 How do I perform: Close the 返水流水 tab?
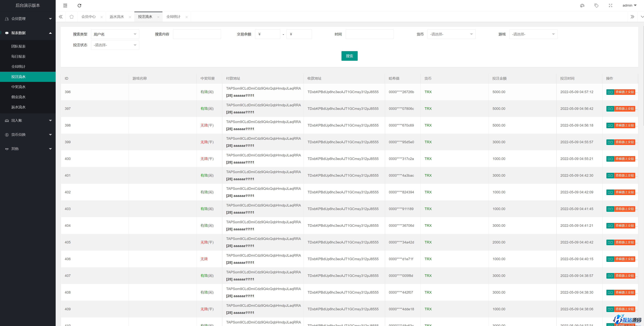pos(130,17)
